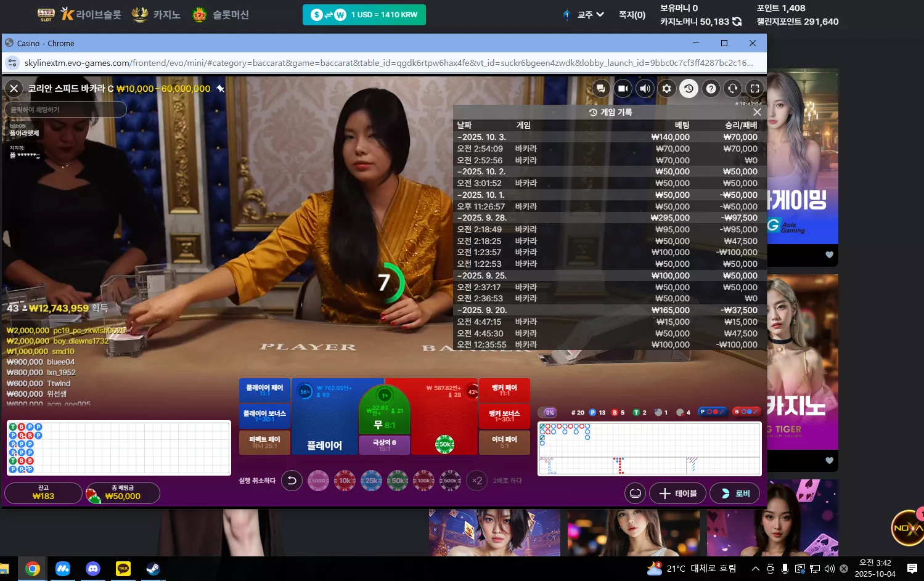The height and width of the screenshot is (581, 924).
Task: Toggle the Player next-hand prediction indicator
Action: click(712, 412)
